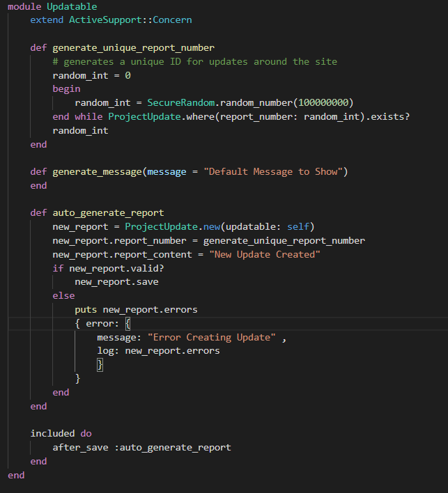Click ':auto_generate_report' symbol in after_save
The width and height of the screenshot is (448, 493).
pyautogui.click(x=172, y=448)
